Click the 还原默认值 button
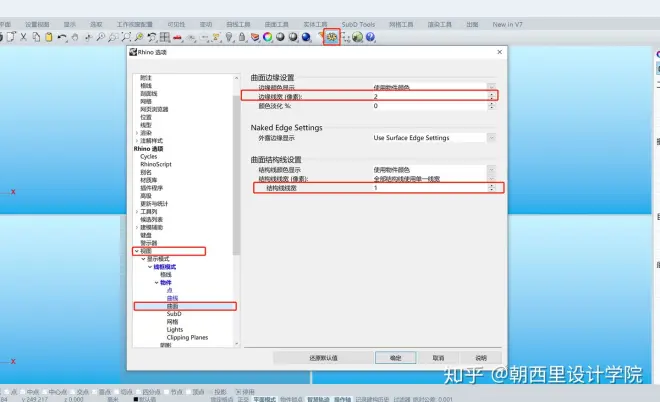The height and width of the screenshot is (402, 660). pyautogui.click(x=323, y=358)
